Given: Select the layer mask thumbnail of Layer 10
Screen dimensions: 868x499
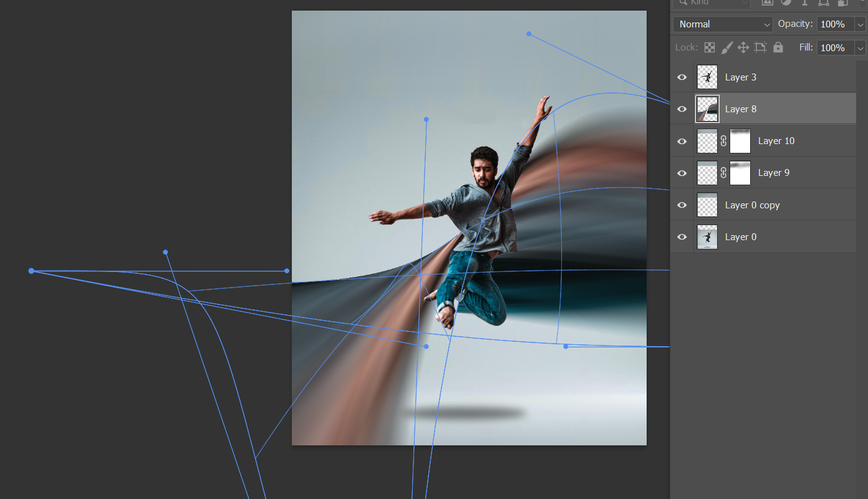Looking at the screenshot, I should [740, 141].
